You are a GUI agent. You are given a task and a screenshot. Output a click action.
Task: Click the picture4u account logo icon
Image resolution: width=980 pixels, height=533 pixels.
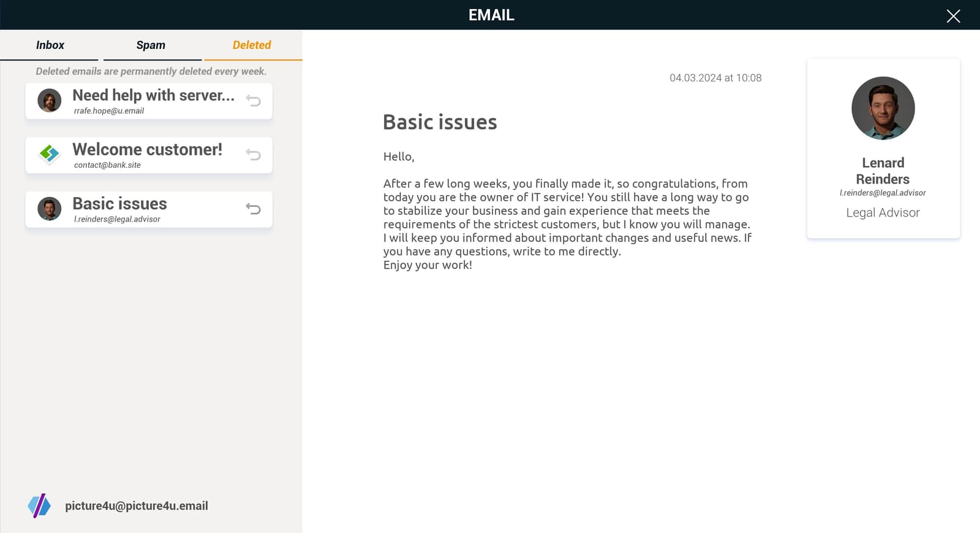(39, 506)
